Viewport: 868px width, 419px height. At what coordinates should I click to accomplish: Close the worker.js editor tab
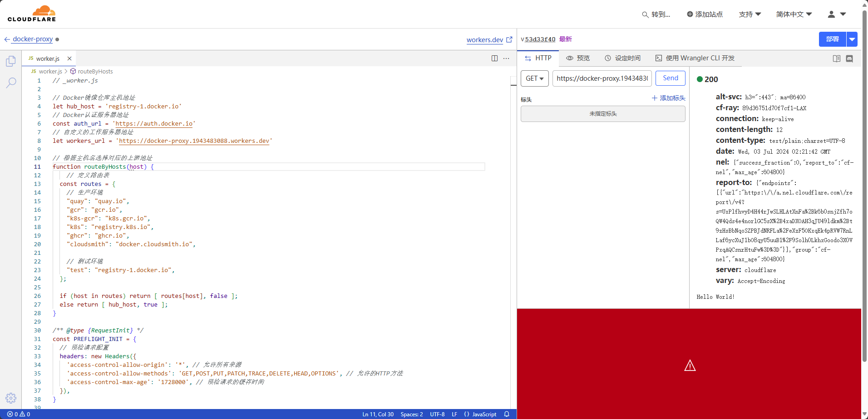pos(69,58)
